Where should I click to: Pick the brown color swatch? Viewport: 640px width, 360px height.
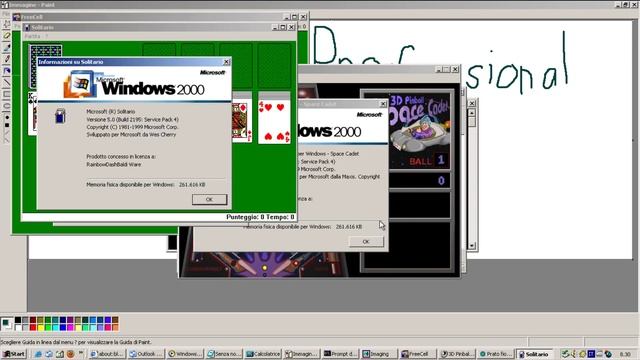115,320
